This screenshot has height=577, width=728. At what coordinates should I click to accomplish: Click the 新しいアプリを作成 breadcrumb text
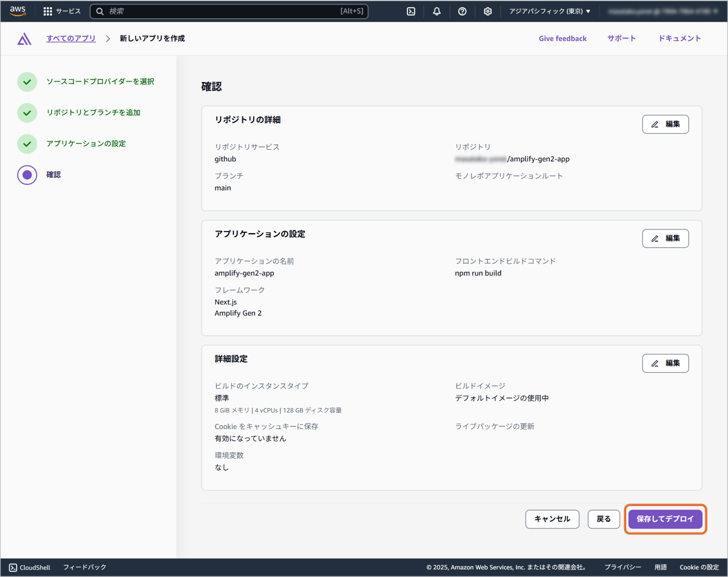pos(152,39)
